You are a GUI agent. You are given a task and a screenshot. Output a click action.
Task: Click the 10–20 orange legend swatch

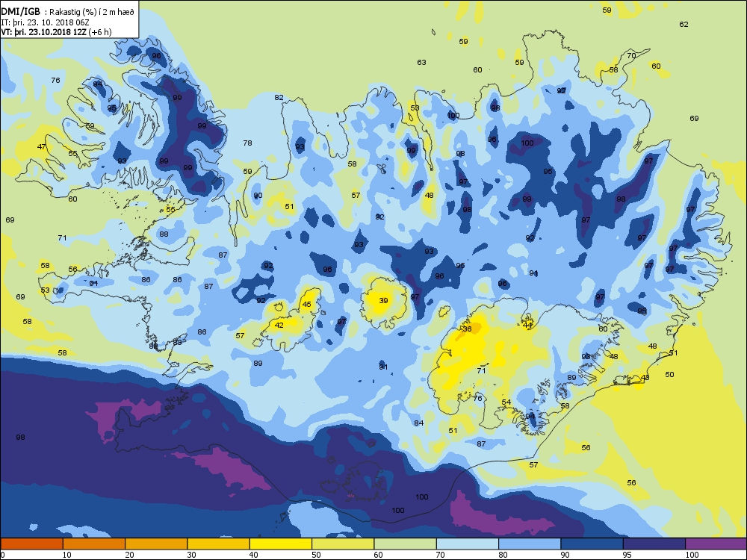pos(94,544)
